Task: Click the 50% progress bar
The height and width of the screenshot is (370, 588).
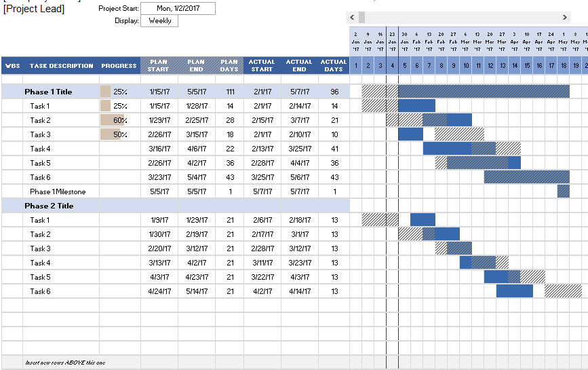Action: pyautogui.click(x=111, y=134)
